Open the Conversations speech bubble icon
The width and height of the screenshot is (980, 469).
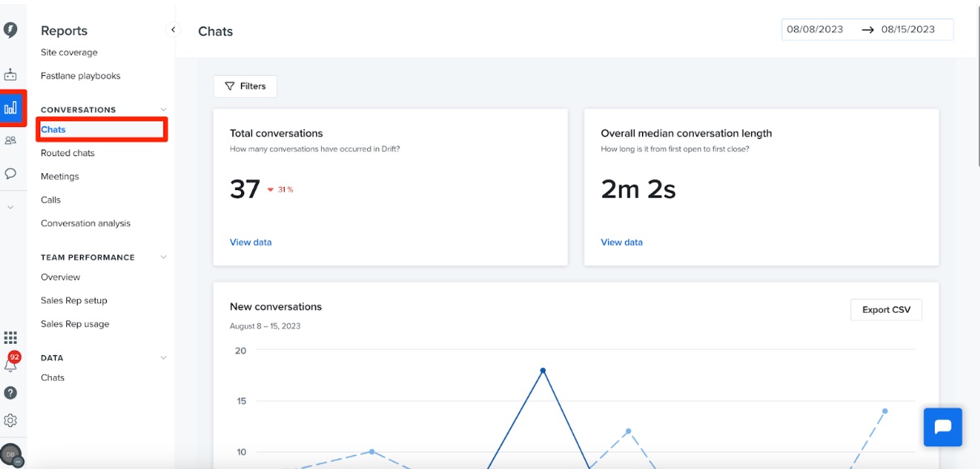(x=11, y=173)
